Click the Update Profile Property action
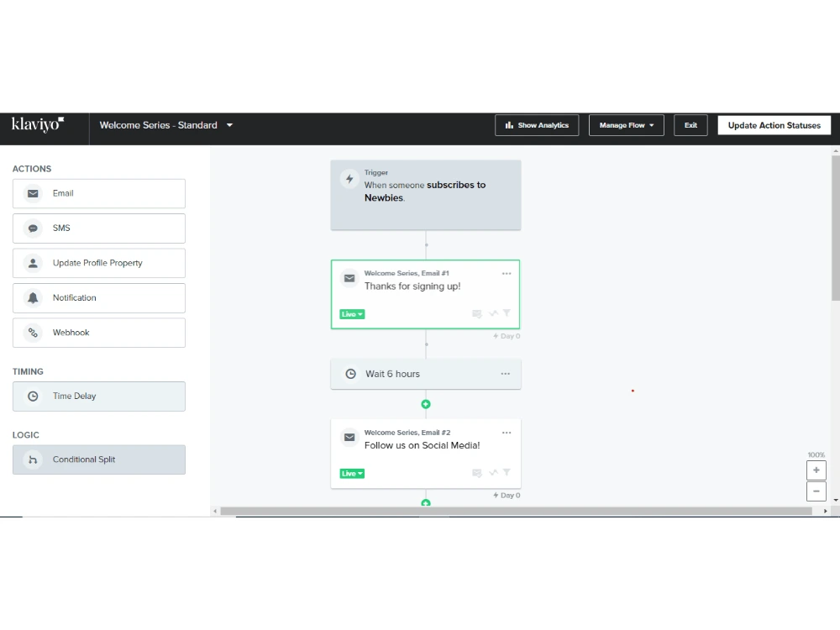The height and width of the screenshot is (630, 840). [98, 263]
